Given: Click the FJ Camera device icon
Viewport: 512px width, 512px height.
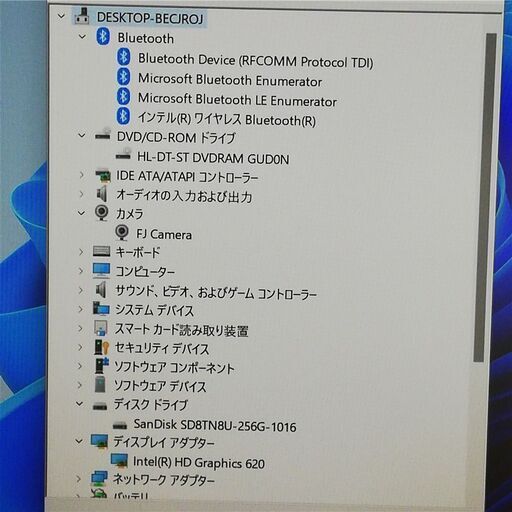Looking at the screenshot, I should [122, 233].
